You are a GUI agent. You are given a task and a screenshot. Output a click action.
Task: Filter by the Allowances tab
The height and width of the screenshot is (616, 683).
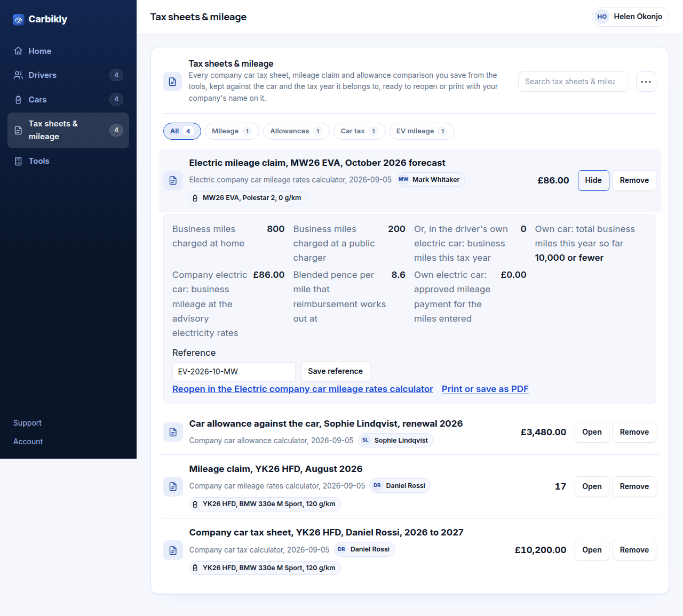click(296, 131)
